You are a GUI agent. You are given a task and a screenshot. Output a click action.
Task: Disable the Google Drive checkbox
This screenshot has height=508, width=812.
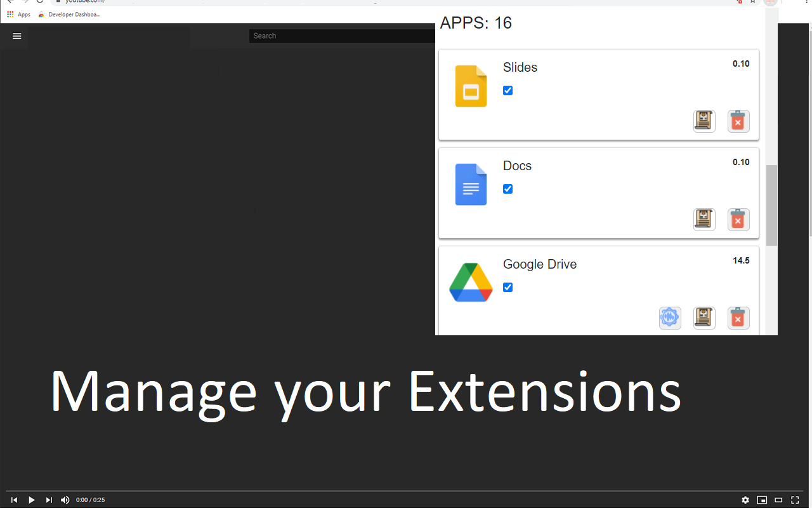click(507, 287)
